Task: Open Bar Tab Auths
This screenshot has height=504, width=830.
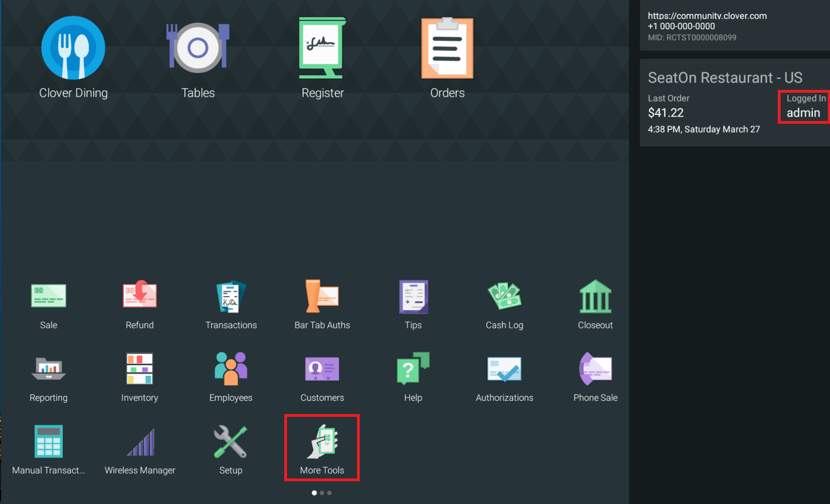Action: [x=322, y=296]
